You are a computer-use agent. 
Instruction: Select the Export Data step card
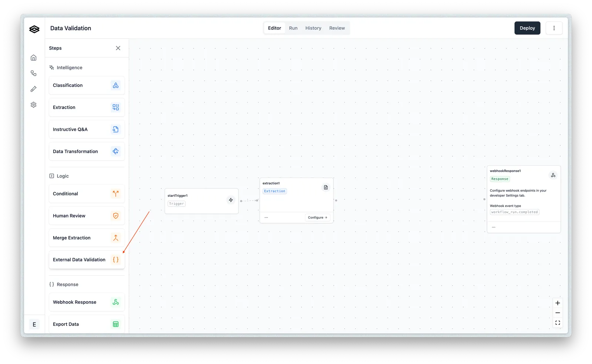click(87, 324)
